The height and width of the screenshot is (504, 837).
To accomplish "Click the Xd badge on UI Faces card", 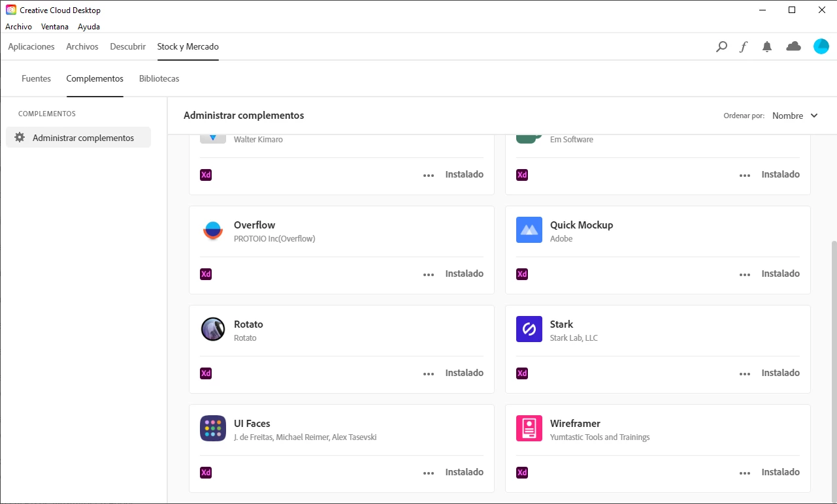I will pyautogui.click(x=206, y=473).
